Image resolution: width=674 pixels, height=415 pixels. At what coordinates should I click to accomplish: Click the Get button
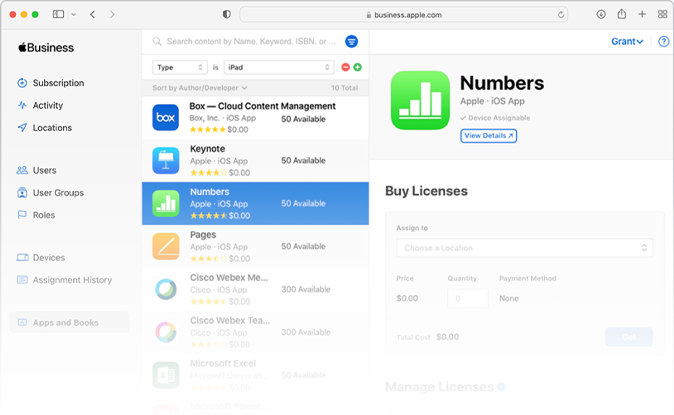point(629,337)
